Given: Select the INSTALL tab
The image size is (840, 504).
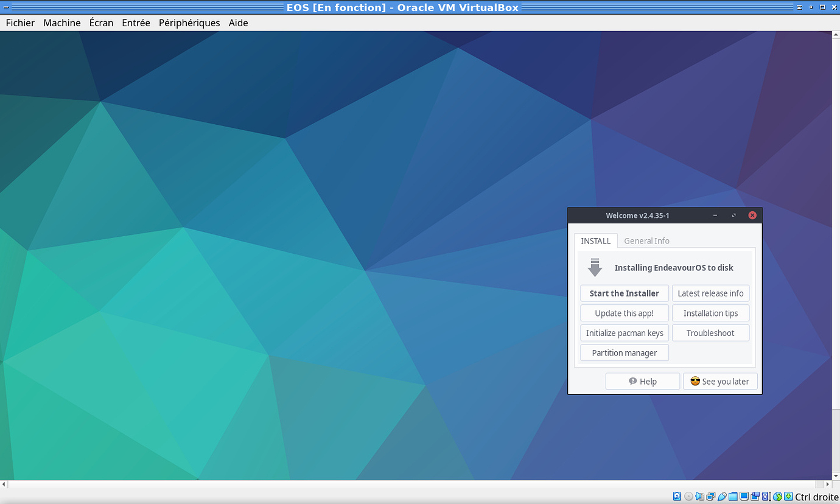Looking at the screenshot, I should 596,241.
